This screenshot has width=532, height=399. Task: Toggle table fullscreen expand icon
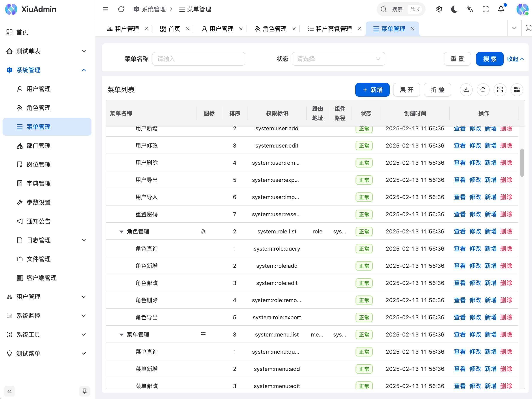500,90
